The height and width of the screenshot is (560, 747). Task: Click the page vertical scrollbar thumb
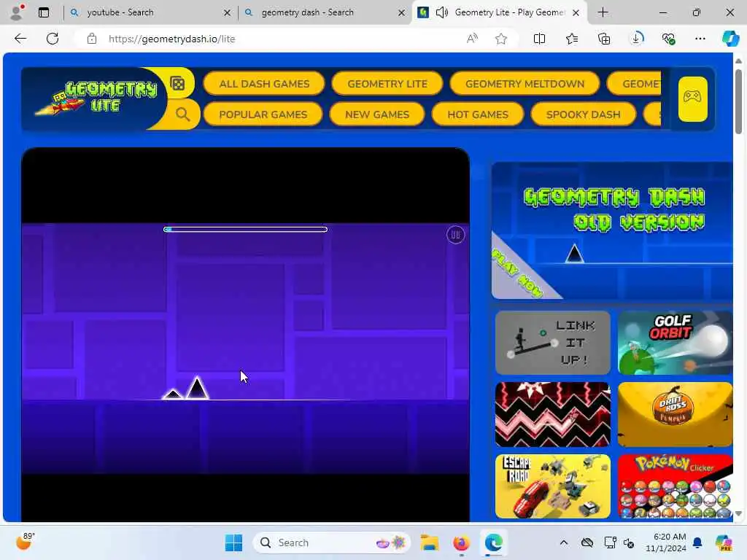pyautogui.click(x=738, y=101)
